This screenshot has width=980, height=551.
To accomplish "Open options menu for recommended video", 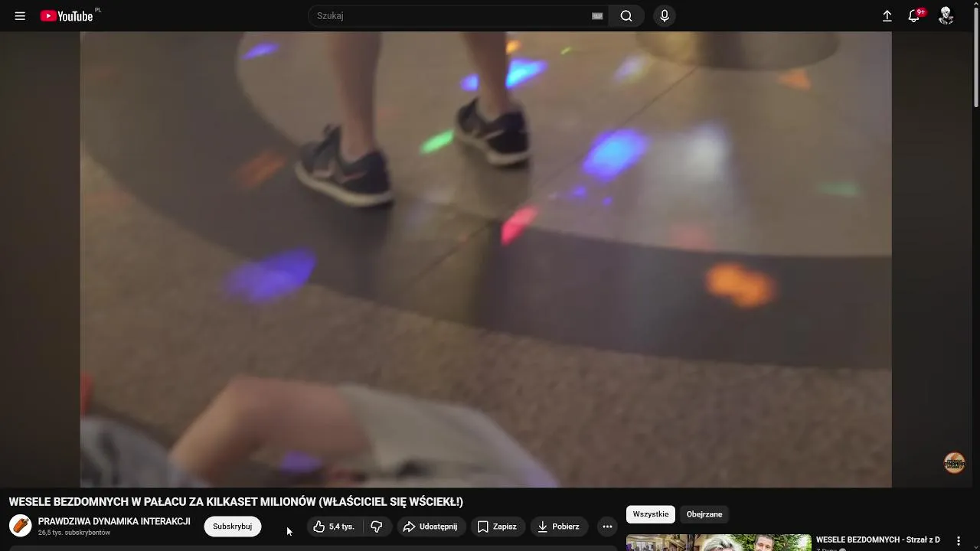I will 959,541.
